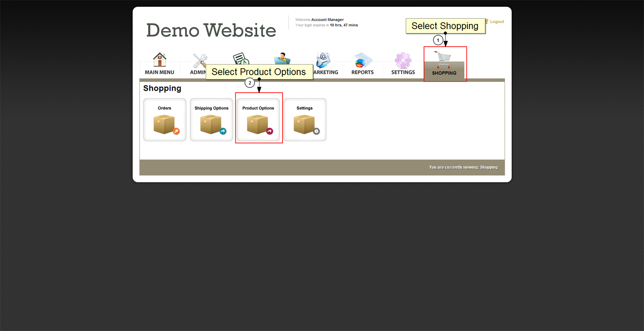Click the SHOPPING tab label
Viewport: 644px width, 331px height.
444,73
